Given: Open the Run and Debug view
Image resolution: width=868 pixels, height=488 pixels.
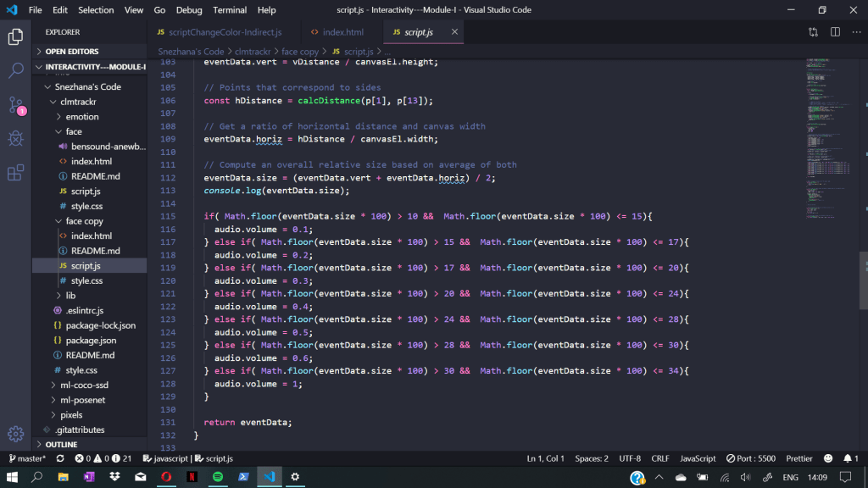Looking at the screenshot, I should (x=15, y=138).
